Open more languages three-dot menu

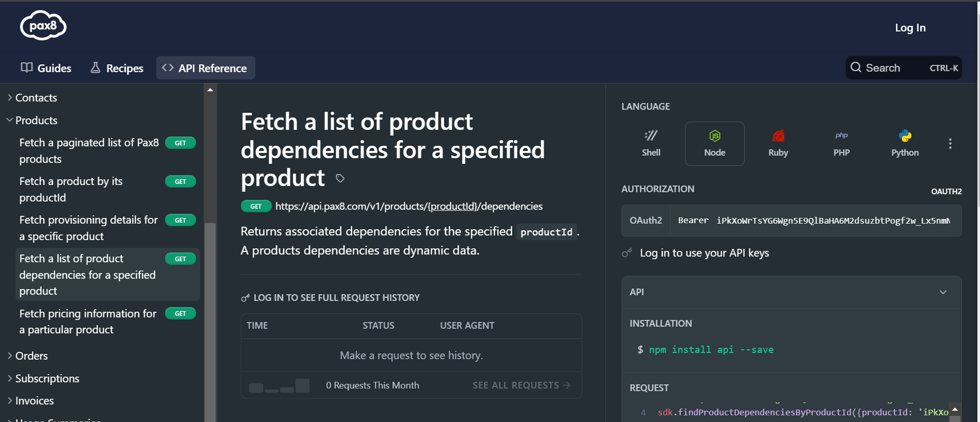tap(950, 144)
